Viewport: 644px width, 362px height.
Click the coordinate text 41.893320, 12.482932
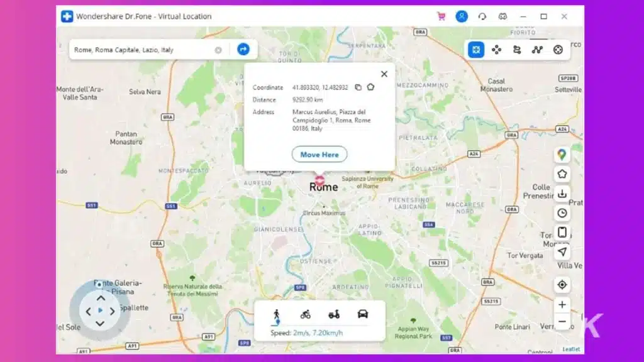tap(320, 87)
